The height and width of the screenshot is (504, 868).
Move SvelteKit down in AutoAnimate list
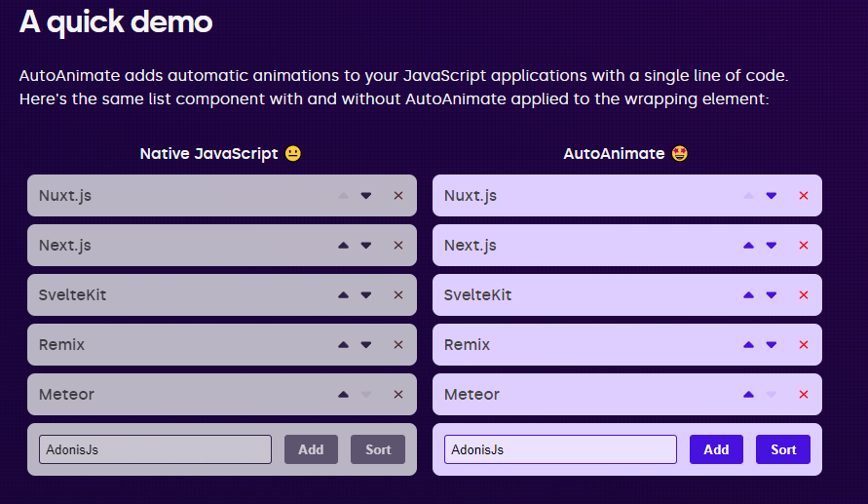(x=772, y=295)
